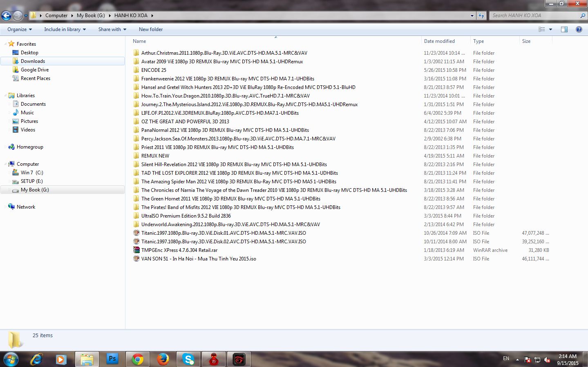Open Desktop in Favorites
The height and width of the screenshot is (367, 588).
point(29,53)
